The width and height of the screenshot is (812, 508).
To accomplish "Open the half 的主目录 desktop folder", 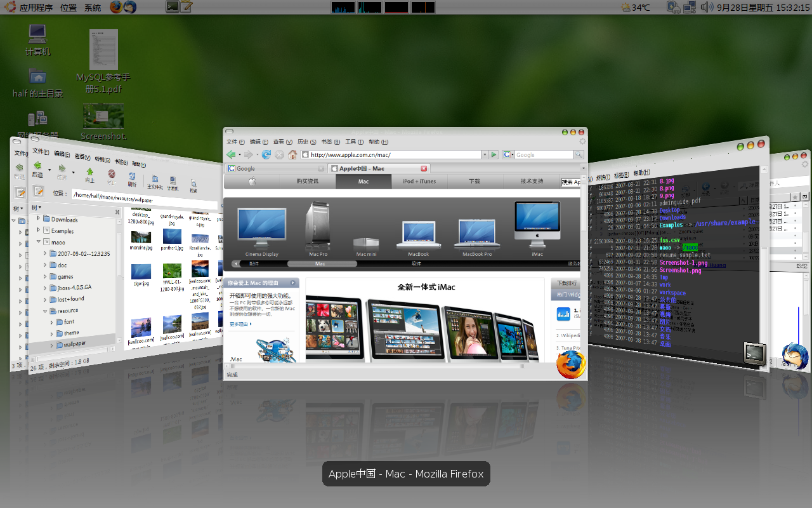I will point(37,83).
